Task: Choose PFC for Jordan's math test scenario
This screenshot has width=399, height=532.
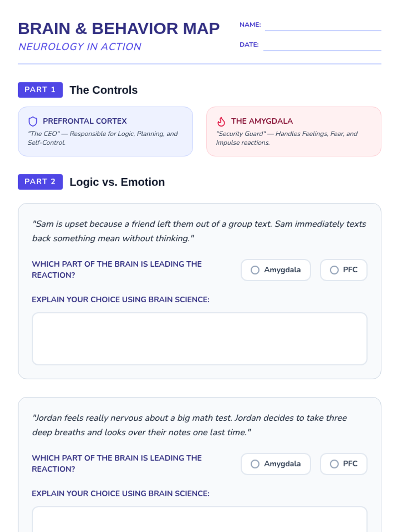Action: pyautogui.click(x=343, y=464)
